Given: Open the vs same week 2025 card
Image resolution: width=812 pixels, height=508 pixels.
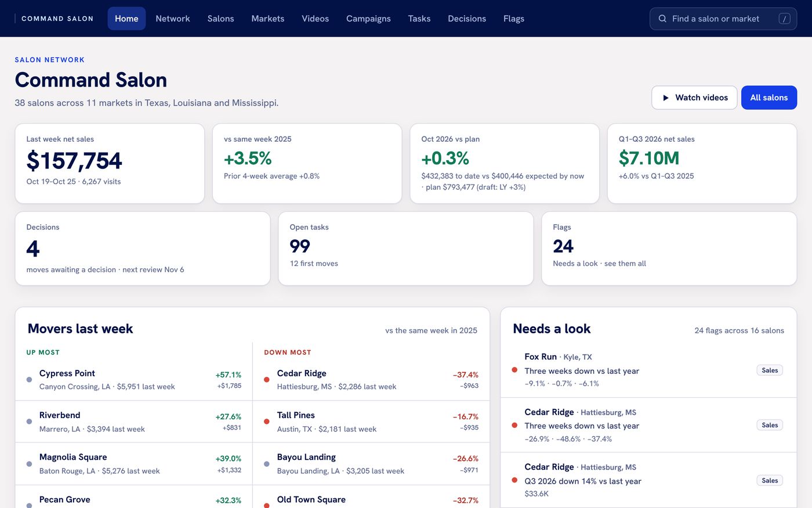Looking at the screenshot, I should point(307,163).
